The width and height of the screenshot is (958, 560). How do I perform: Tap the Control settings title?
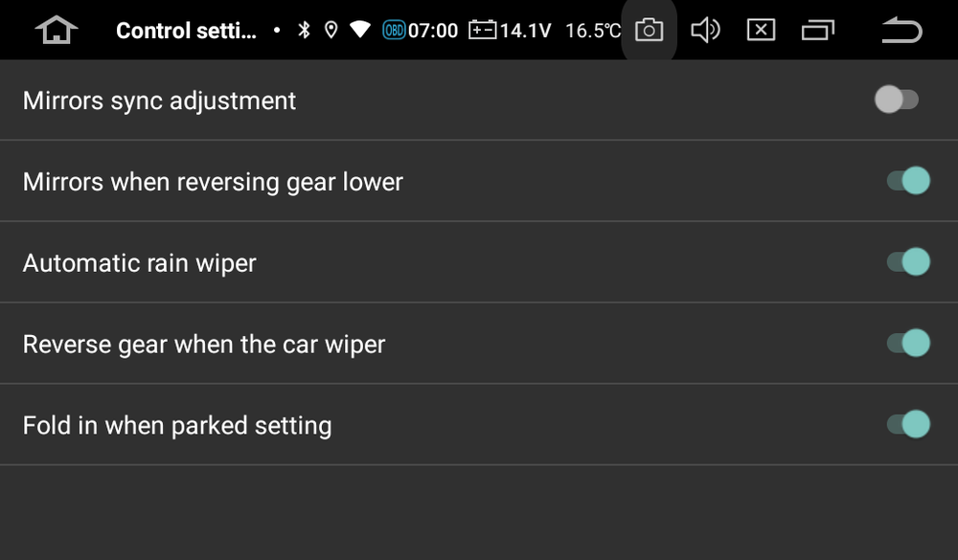(x=186, y=30)
